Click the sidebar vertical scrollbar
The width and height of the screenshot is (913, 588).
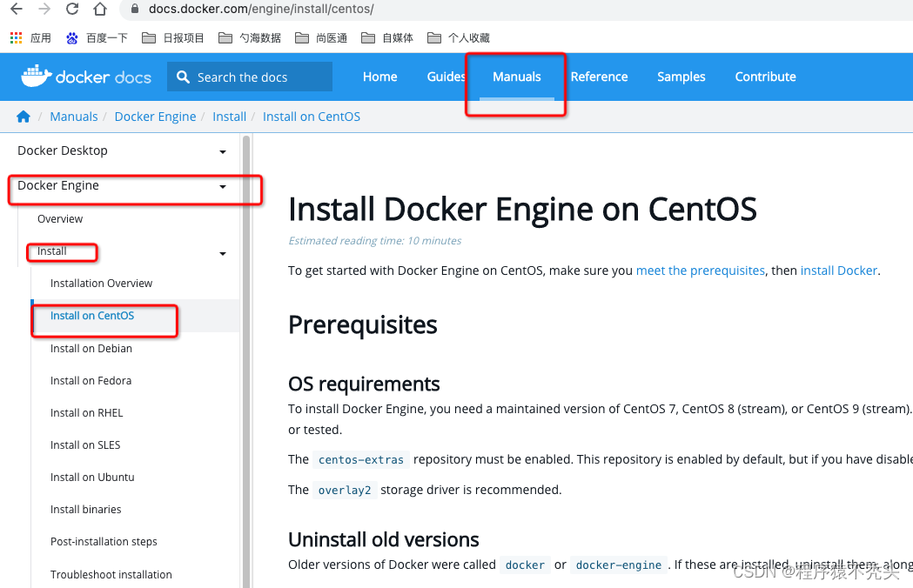[246, 361]
